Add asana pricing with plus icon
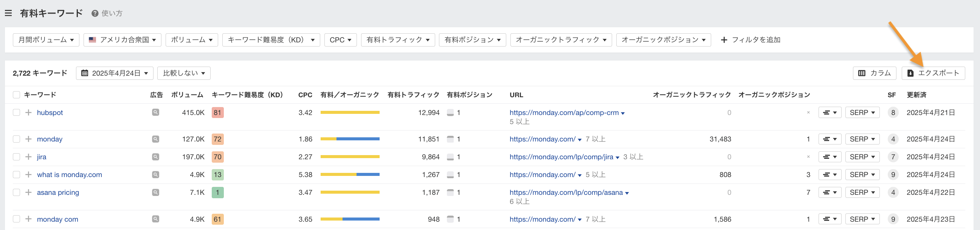 pyautogui.click(x=28, y=192)
